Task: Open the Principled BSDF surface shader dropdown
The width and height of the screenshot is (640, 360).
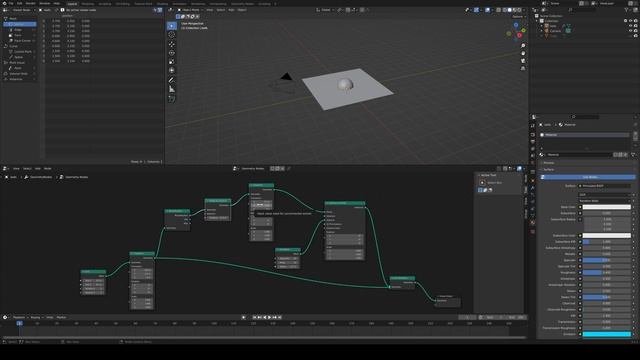Action: (x=604, y=186)
